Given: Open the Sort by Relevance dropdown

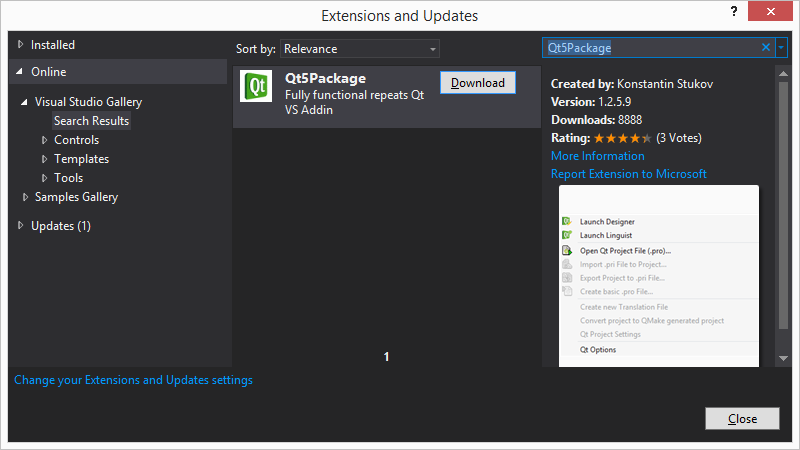Looking at the screenshot, I should [x=360, y=49].
